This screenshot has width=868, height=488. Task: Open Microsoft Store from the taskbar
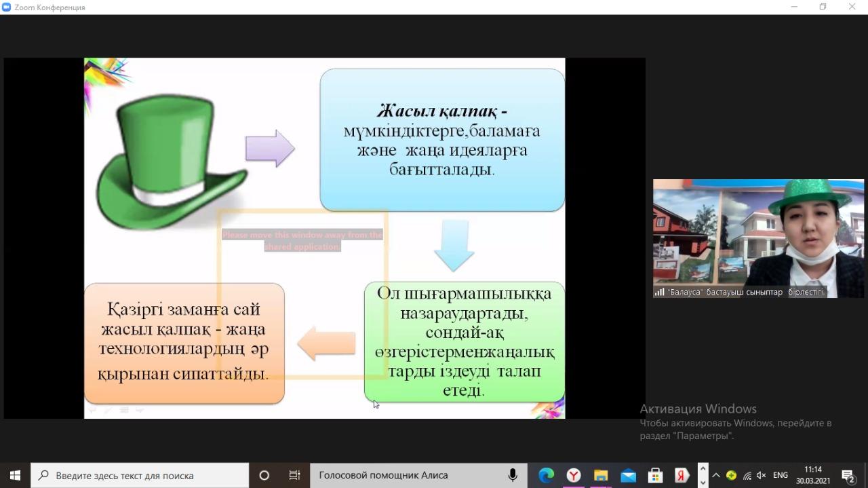point(654,475)
